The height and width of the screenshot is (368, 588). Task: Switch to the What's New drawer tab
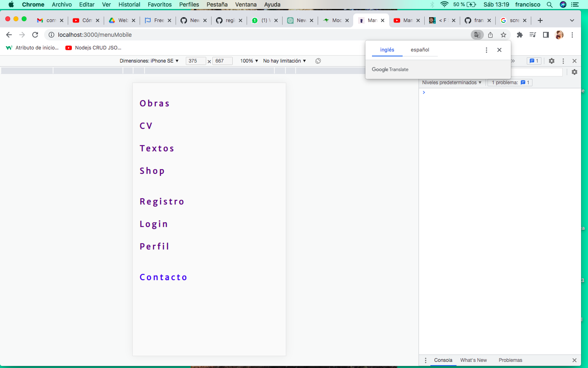(x=474, y=360)
